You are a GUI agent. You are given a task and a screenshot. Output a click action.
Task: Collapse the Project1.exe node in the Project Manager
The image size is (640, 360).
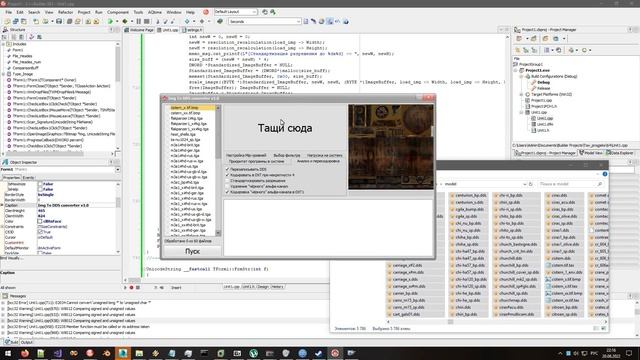pyautogui.click(x=516, y=70)
